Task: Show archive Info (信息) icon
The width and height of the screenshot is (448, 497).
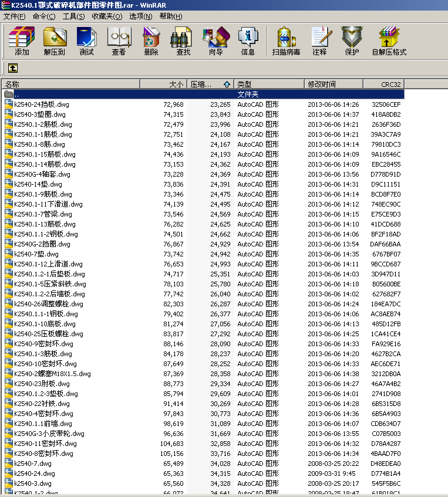Action: pyautogui.click(x=248, y=40)
